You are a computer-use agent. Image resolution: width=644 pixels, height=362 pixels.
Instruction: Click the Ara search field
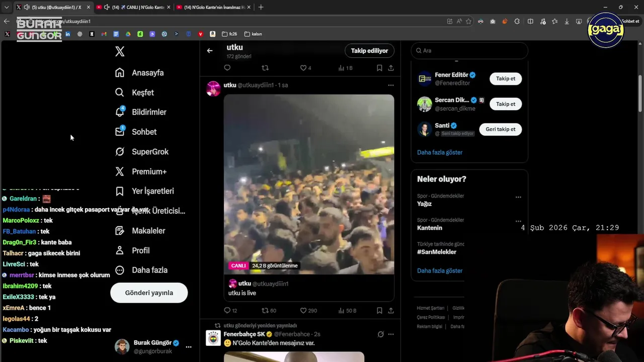click(x=469, y=51)
